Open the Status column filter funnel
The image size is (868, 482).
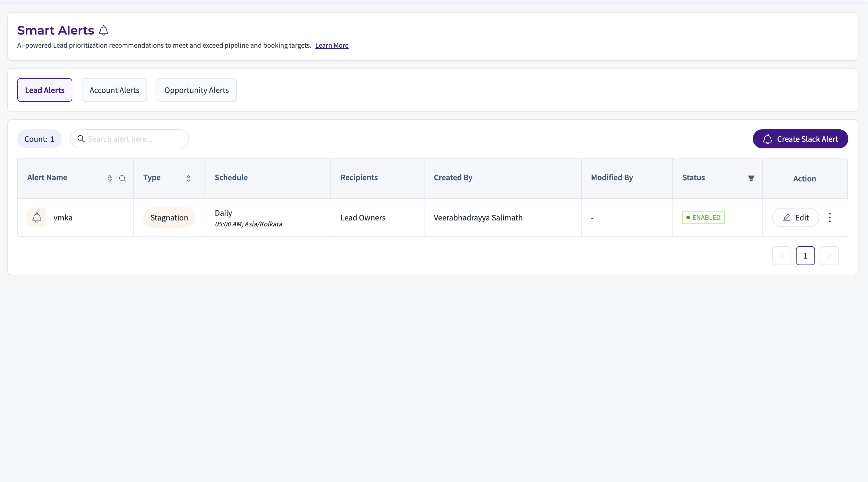[751, 178]
